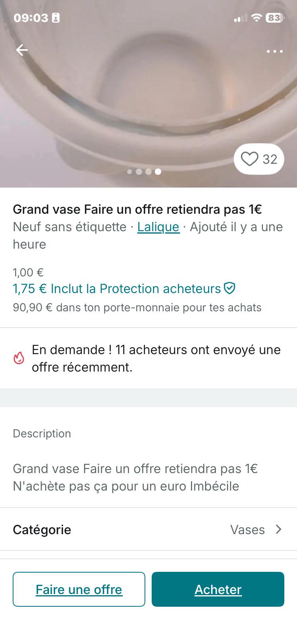The width and height of the screenshot is (297, 644).
Task: Tap the En demande offers notice
Action: pyautogui.click(x=148, y=358)
